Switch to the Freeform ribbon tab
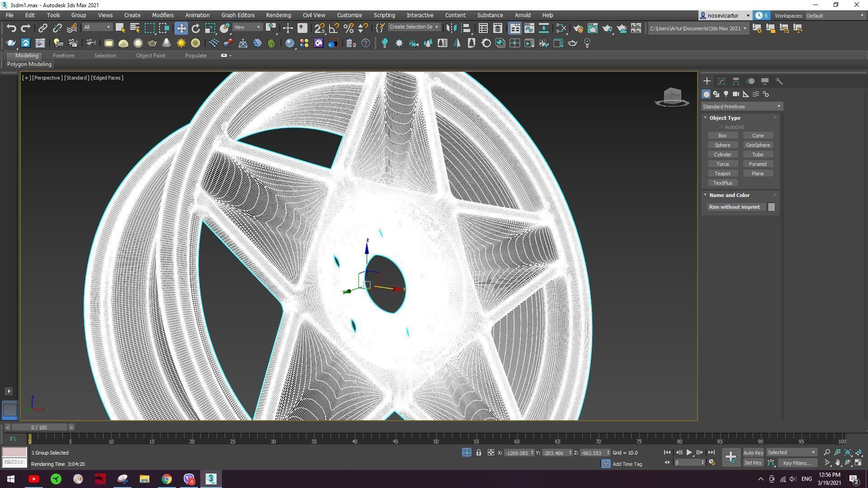The height and width of the screenshot is (488, 868). 63,56
